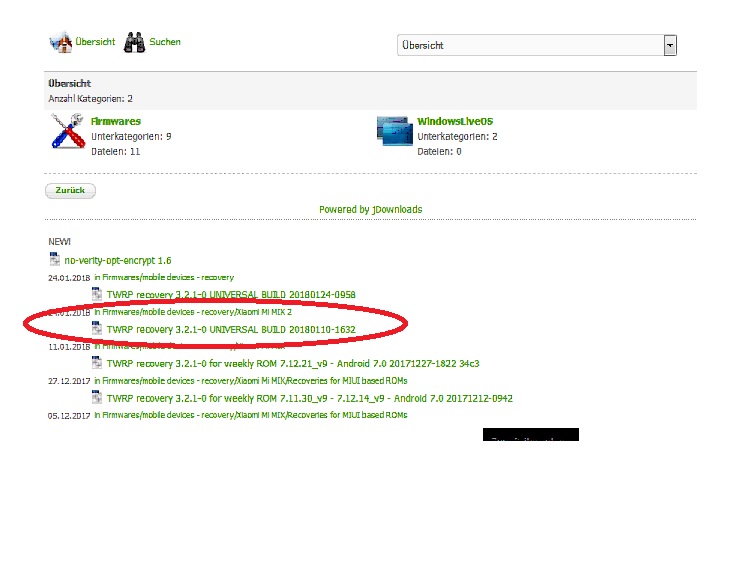
Task: Open Firmwares/mobile devices - recovery category link
Action: pyautogui.click(x=164, y=277)
